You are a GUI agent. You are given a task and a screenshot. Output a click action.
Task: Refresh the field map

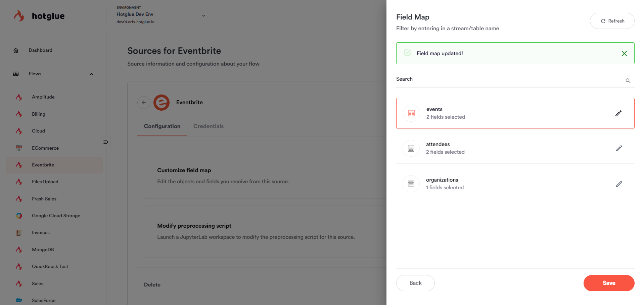tap(612, 21)
